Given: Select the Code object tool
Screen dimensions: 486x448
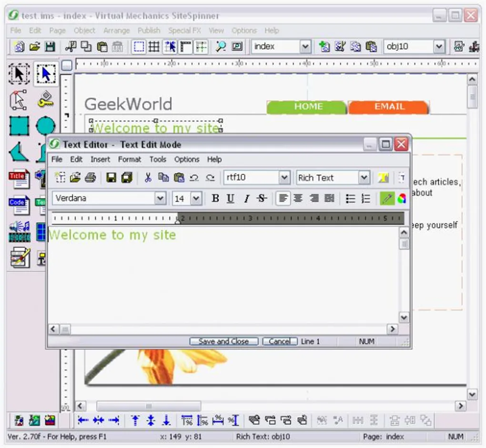Looking at the screenshot, I should (x=19, y=205).
